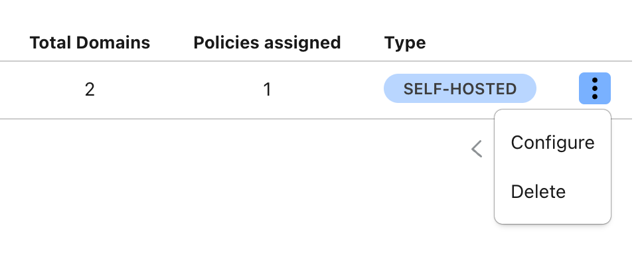Sort the table by Total Domains

[x=90, y=43]
